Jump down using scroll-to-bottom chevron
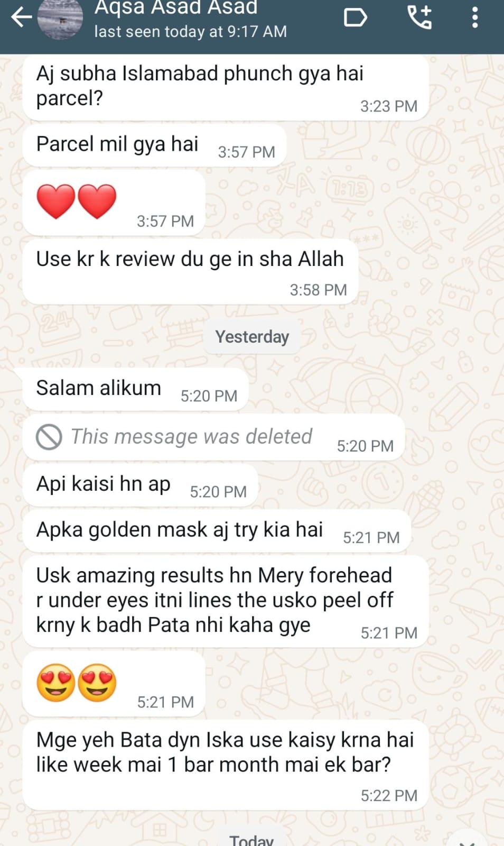The image size is (504, 846). pos(467,841)
